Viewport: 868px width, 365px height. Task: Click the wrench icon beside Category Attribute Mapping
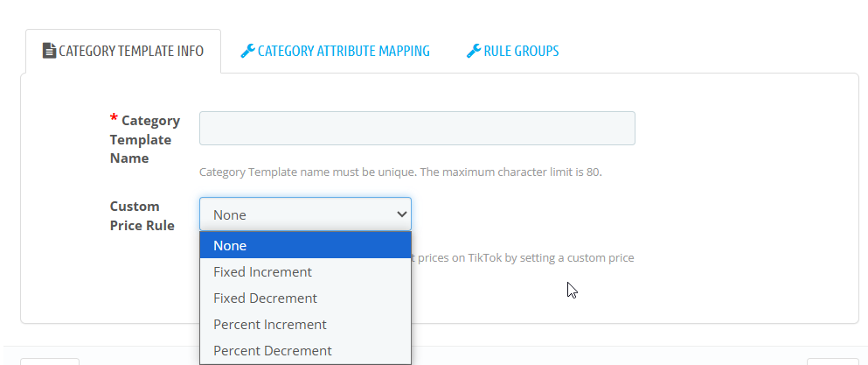(x=247, y=51)
